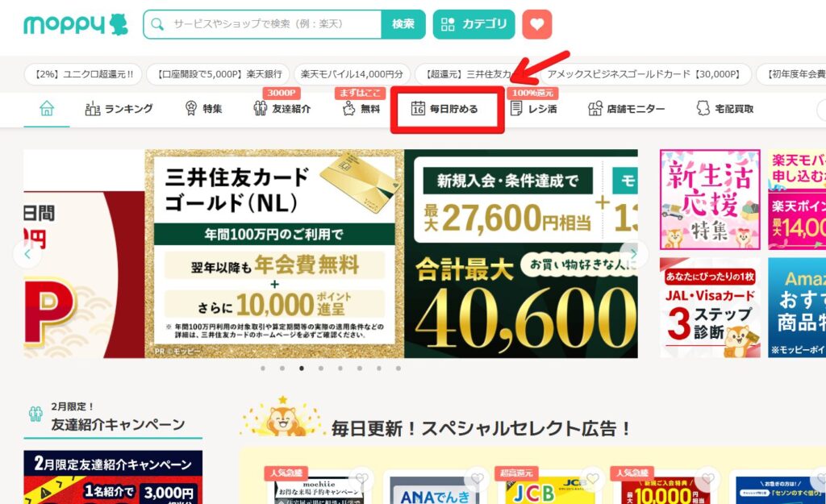Click the moppy logo
Viewport: 826px width, 504px height.
76,24
